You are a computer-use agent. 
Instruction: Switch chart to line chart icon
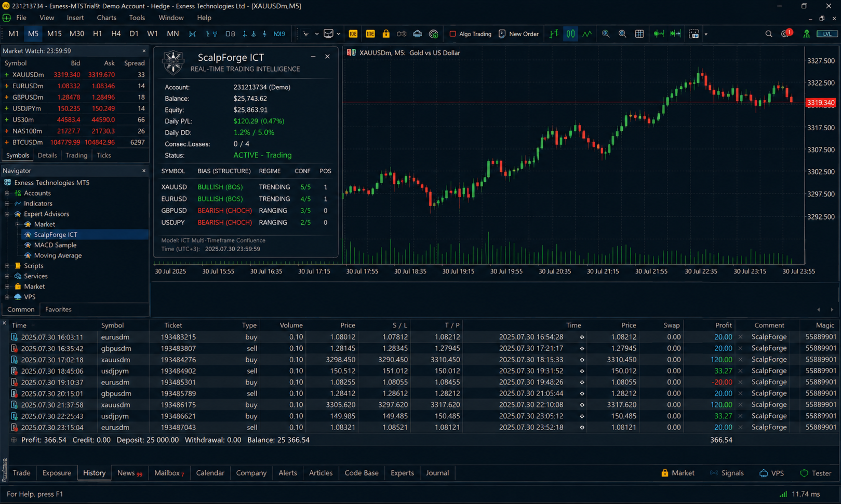(x=587, y=34)
